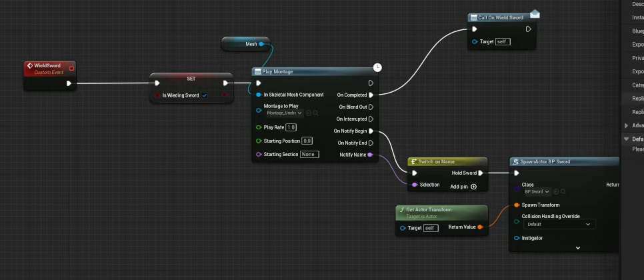Click the Add pin plus icon
The image size is (644, 280).
(473, 187)
